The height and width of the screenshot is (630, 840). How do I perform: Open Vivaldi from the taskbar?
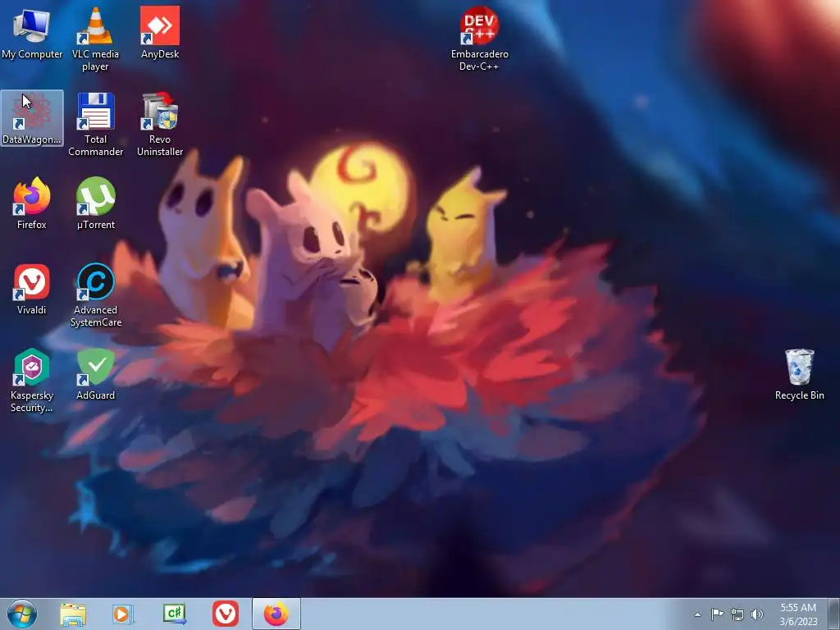226,614
